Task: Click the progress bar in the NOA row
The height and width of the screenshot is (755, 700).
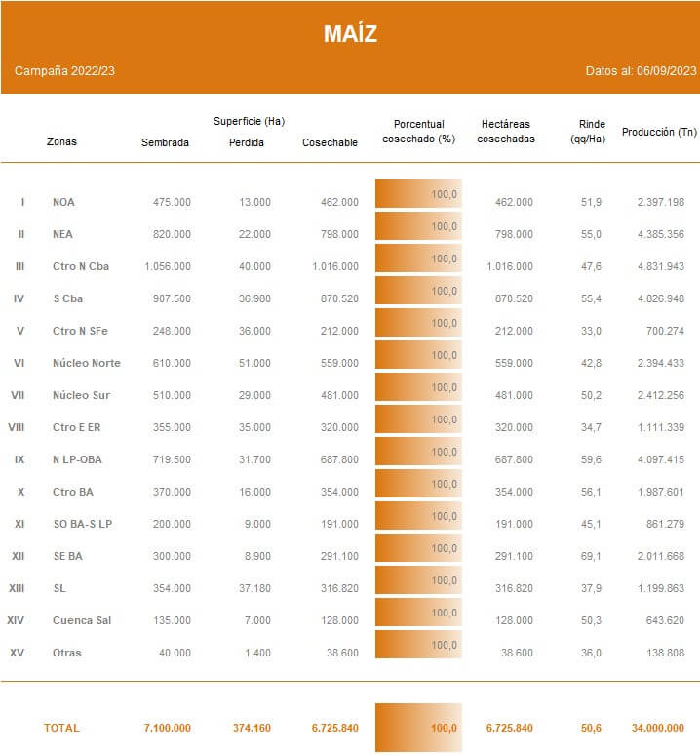Action: pyautogui.click(x=418, y=194)
